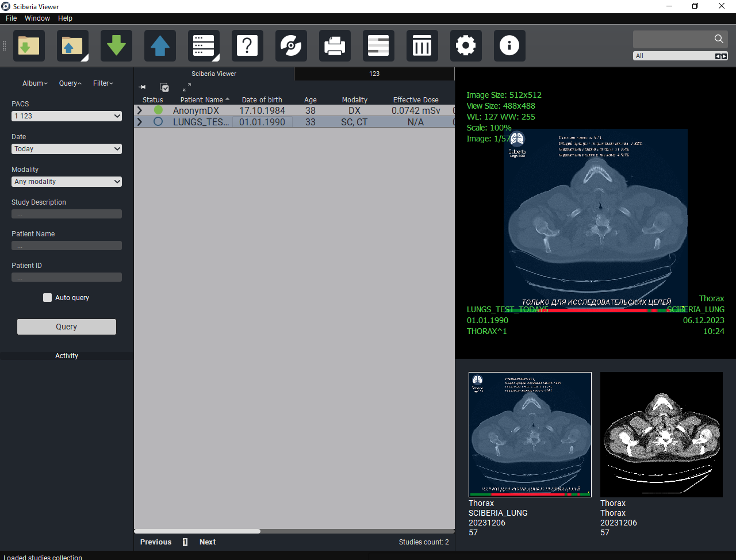This screenshot has width=736, height=560.
Task: Open the Any modality dropdown
Action: coord(67,182)
